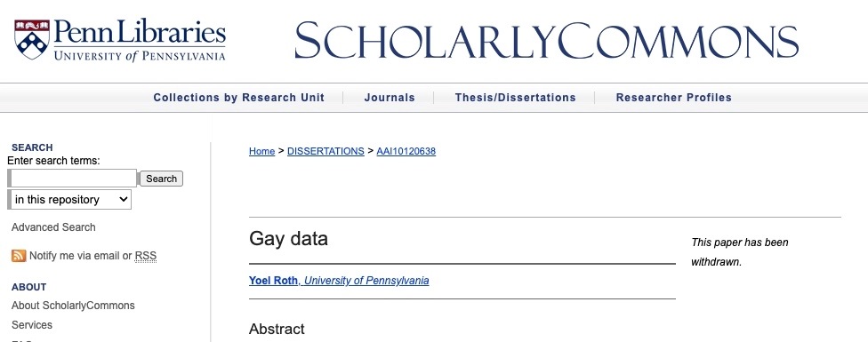
Task: Open the Advanced Search link
Action: click(x=53, y=227)
